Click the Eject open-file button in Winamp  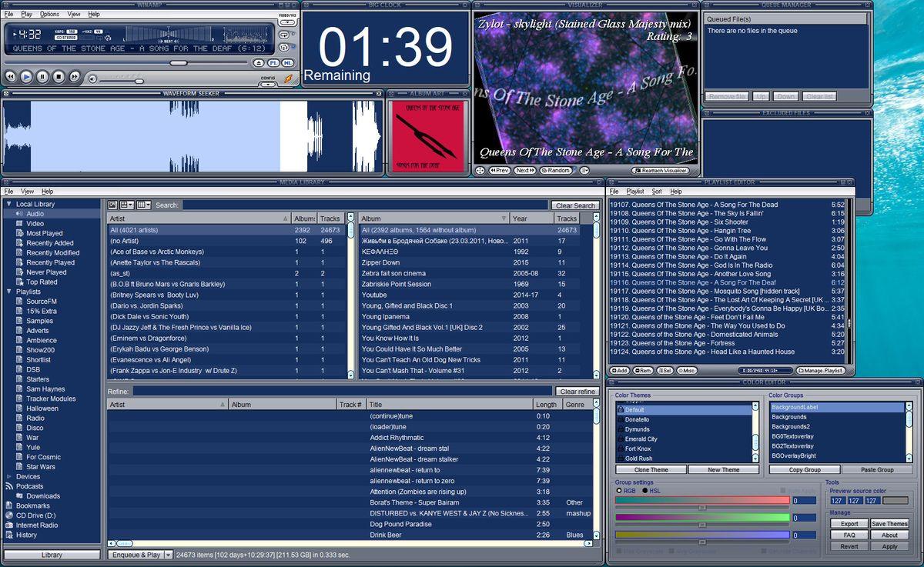click(x=259, y=63)
